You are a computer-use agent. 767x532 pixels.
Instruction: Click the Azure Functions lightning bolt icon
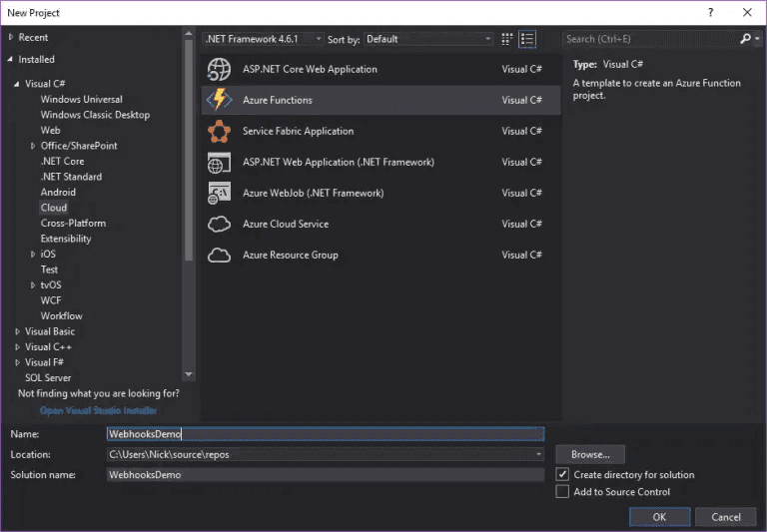219,100
